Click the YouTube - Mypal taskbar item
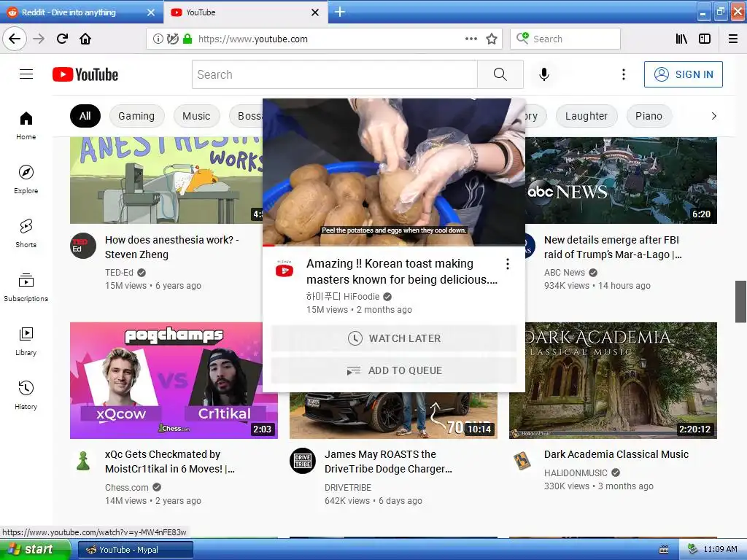This screenshot has height=560, width=747. (x=135, y=550)
